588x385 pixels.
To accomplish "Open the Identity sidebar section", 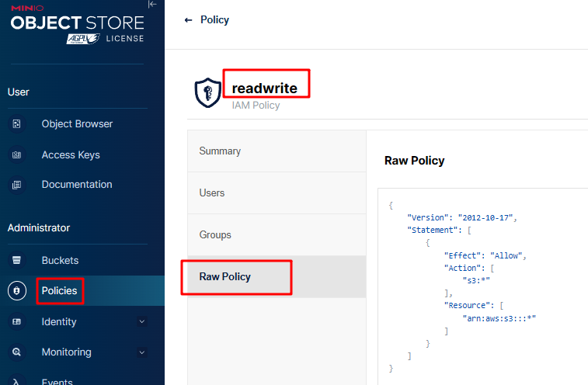I will click(x=59, y=321).
